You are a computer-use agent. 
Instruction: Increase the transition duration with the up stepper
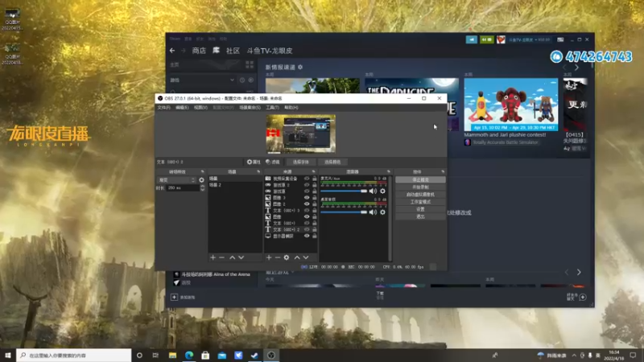click(202, 187)
